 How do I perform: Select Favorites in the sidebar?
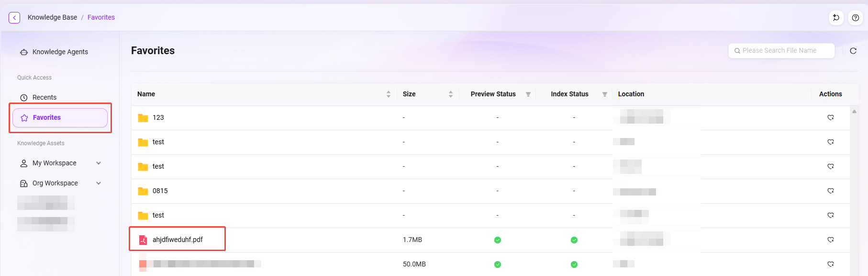pos(47,117)
